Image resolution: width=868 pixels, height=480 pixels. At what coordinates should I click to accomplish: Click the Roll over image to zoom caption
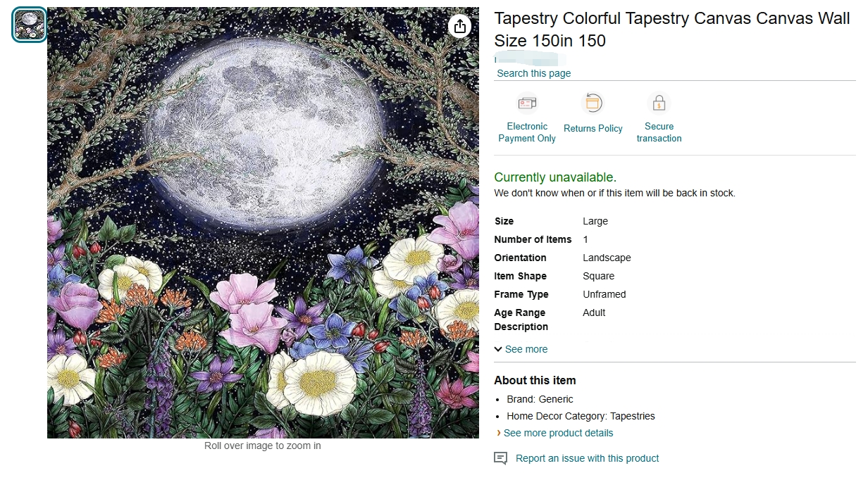pyautogui.click(x=263, y=446)
